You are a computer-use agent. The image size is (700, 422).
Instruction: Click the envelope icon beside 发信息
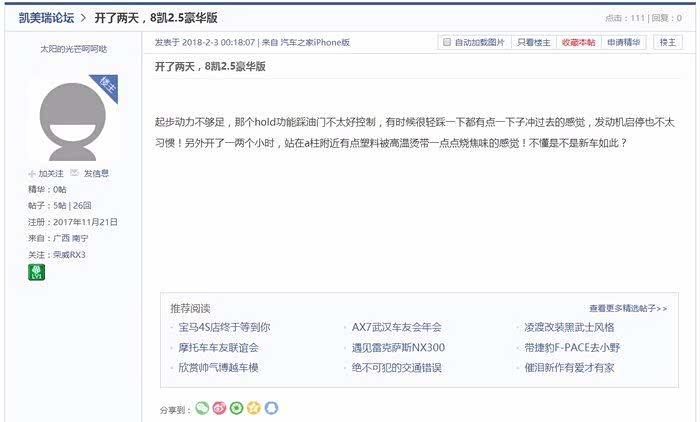pyautogui.click(x=77, y=173)
